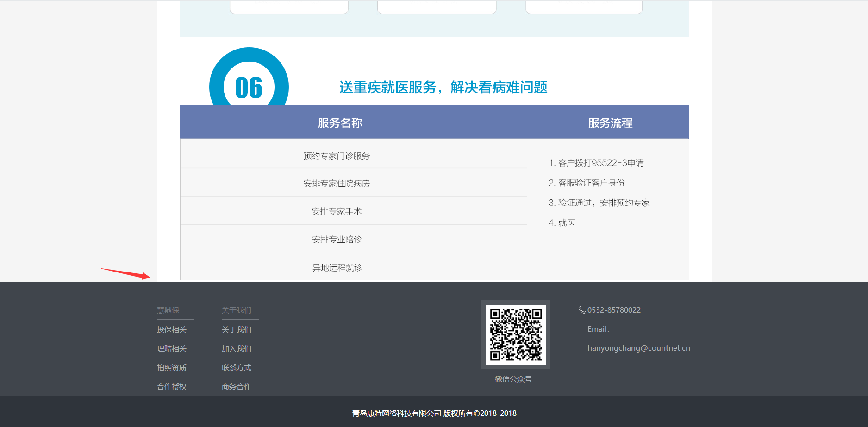Select the 预约专家门诊服务 table row

pyautogui.click(x=337, y=156)
